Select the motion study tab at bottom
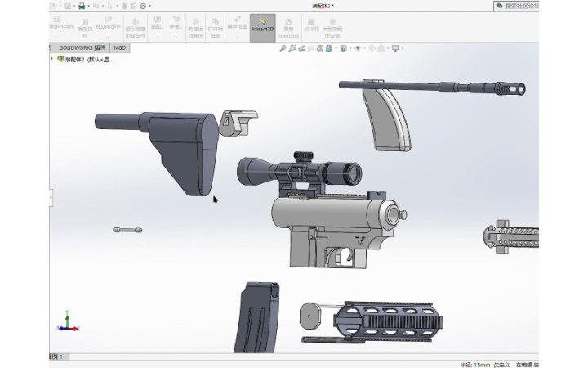The height and width of the screenshot is (368, 588). (59, 357)
